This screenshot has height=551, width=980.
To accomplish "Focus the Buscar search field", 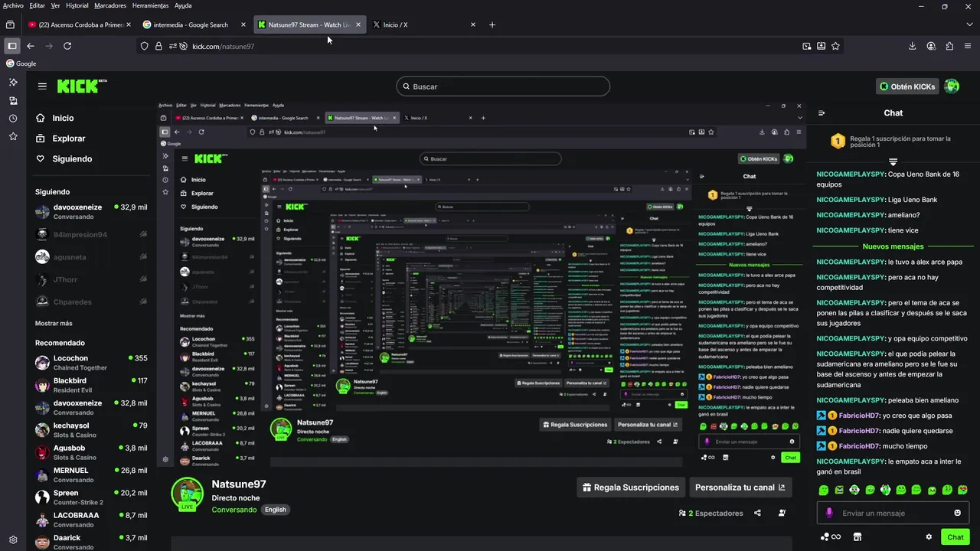I will [503, 86].
